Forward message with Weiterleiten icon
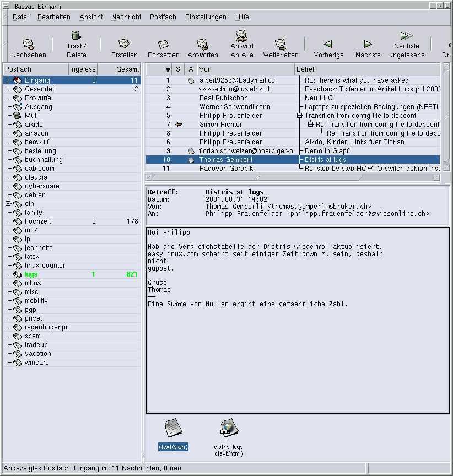453x476 pixels. [281, 44]
